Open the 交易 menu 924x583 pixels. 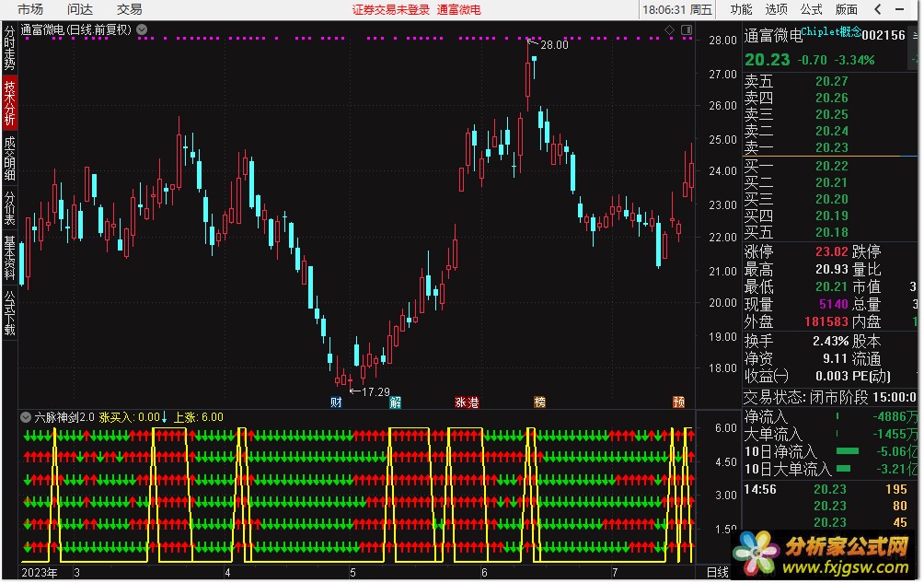click(129, 9)
